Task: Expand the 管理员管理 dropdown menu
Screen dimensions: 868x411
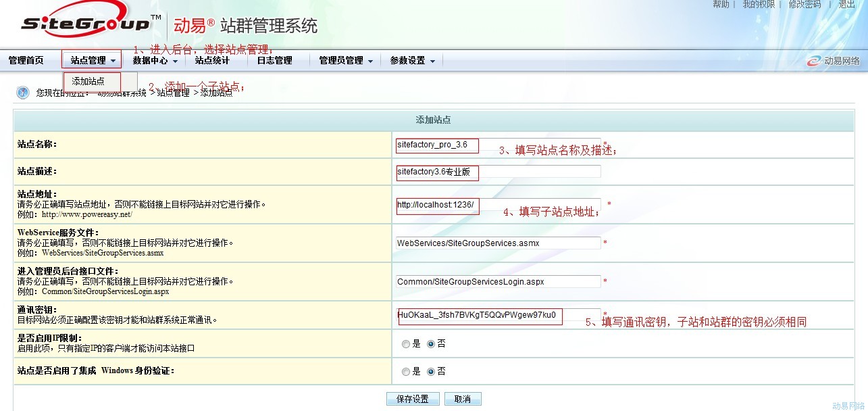Action: click(x=345, y=61)
